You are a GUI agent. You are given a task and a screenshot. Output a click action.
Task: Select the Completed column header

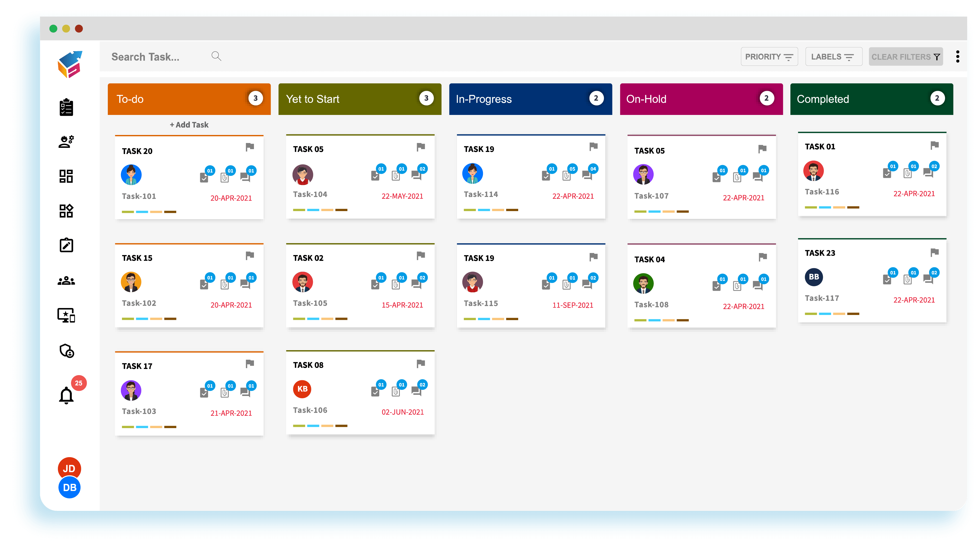[871, 99]
